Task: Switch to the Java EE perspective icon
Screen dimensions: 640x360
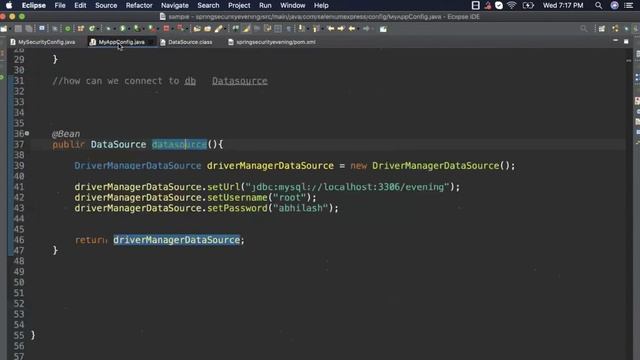Action: coord(615,29)
